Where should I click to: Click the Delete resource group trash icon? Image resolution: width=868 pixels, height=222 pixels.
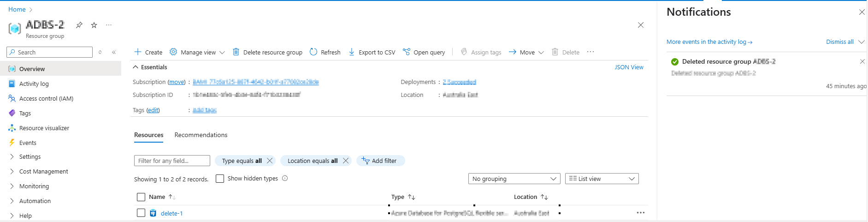point(236,52)
